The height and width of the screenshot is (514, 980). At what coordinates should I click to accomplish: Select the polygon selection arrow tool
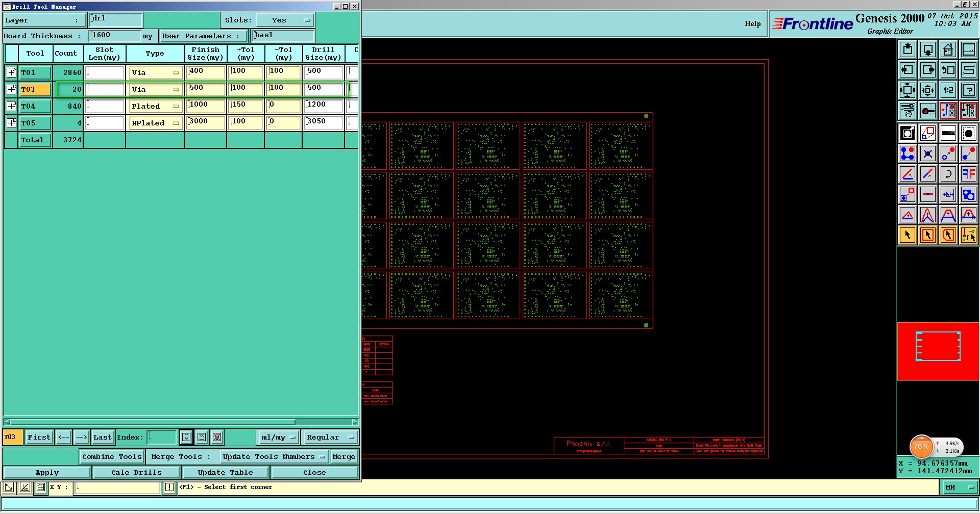[x=948, y=235]
